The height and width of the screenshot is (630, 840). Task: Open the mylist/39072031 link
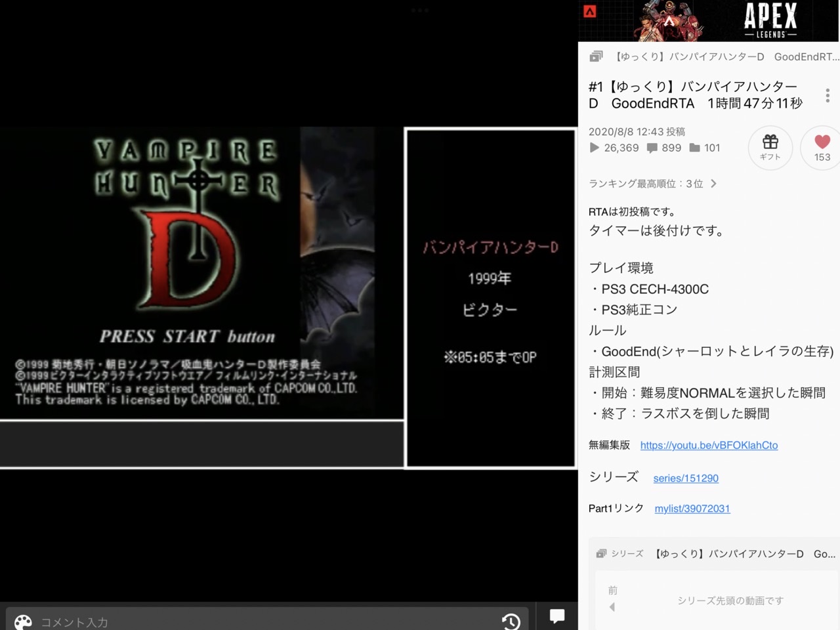point(692,509)
